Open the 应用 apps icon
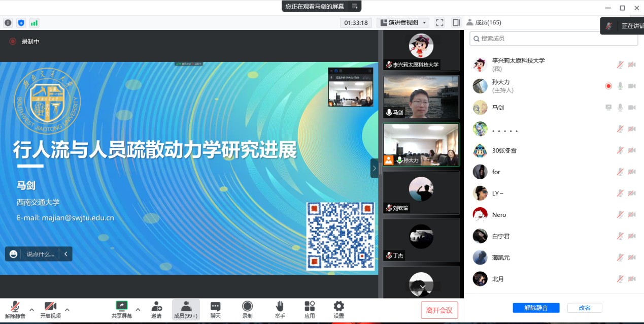644x324 pixels. [x=310, y=306]
